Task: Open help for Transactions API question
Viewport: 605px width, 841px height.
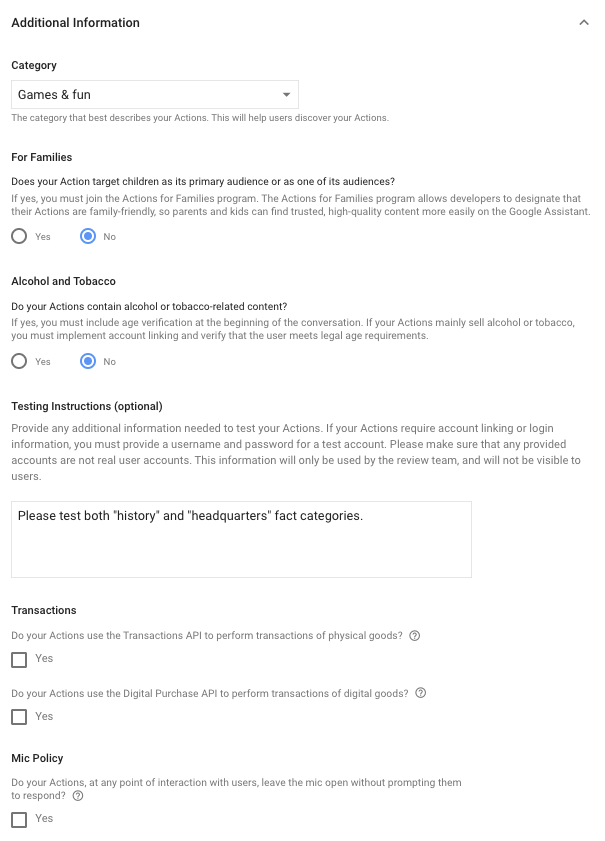Action: click(417, 635)
